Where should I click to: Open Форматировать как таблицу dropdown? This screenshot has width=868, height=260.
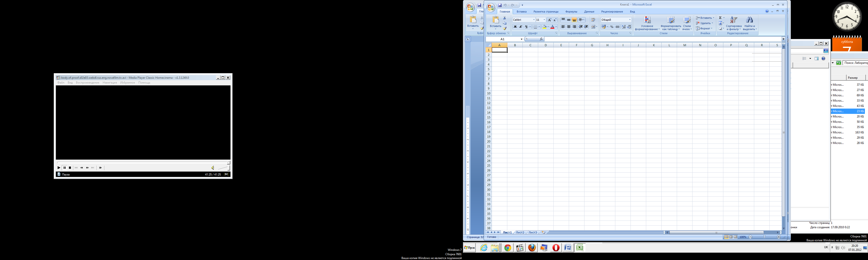671,24
